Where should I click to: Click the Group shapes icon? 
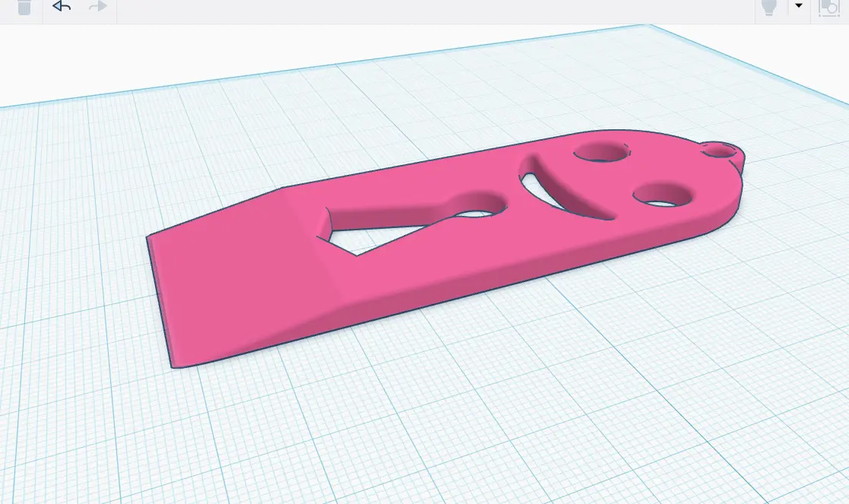point(829,8)
